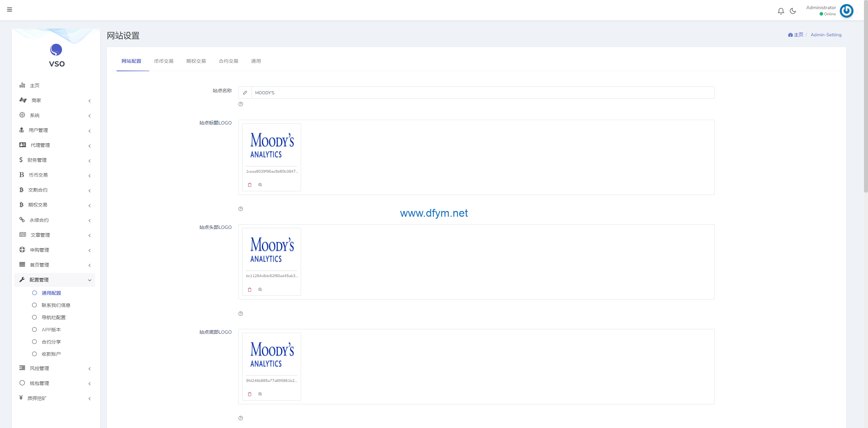Collapse the 配置管理 menu chevron

(x=90, y=280)
